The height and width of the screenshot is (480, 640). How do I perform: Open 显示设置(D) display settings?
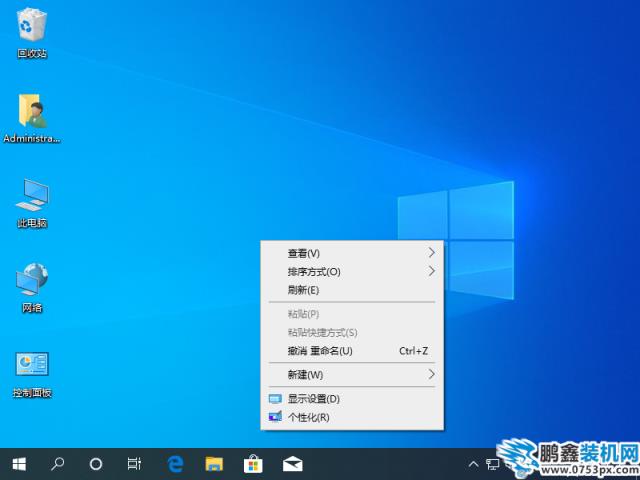(x=352, y=399)
